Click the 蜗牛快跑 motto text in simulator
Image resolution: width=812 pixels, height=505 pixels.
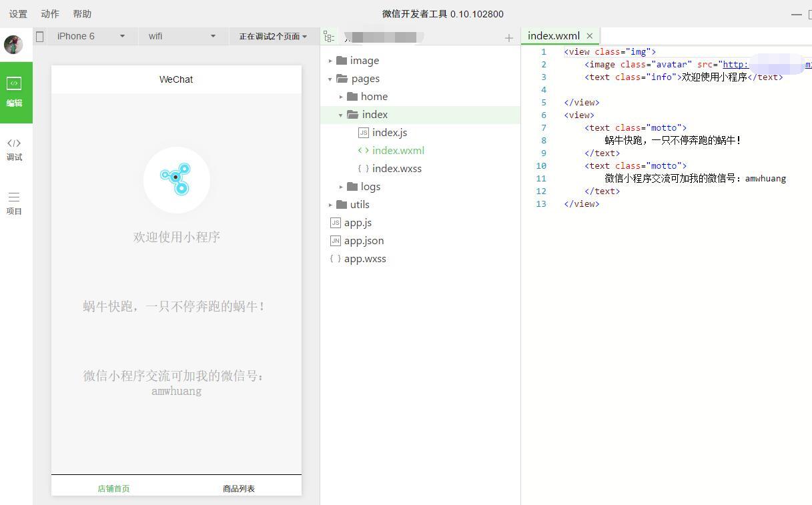175,307
